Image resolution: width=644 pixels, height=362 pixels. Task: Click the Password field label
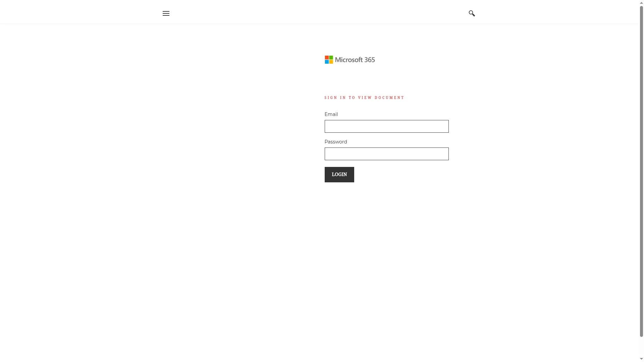click(336, 142)
